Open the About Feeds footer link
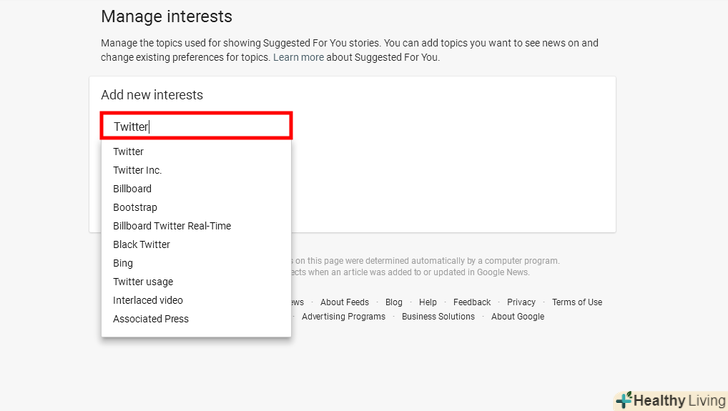This screenshot has width=728, height=411. click(x=344, y=302)
